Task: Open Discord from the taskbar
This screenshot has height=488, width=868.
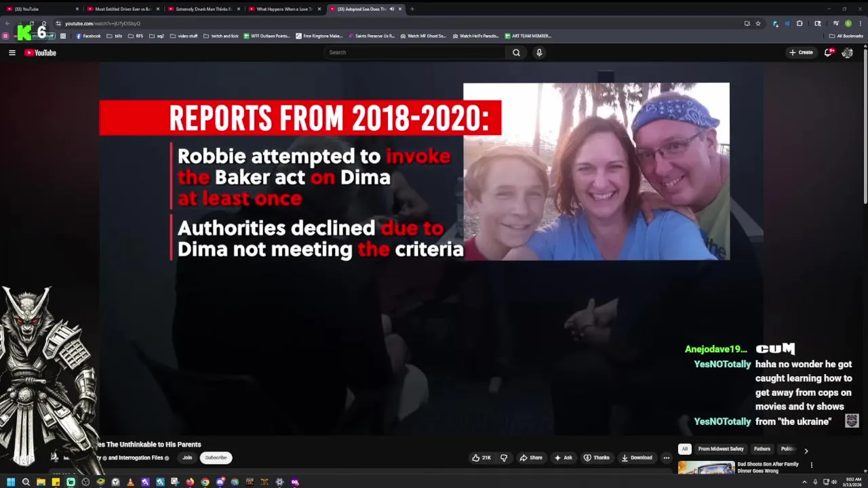Action: 220,482
